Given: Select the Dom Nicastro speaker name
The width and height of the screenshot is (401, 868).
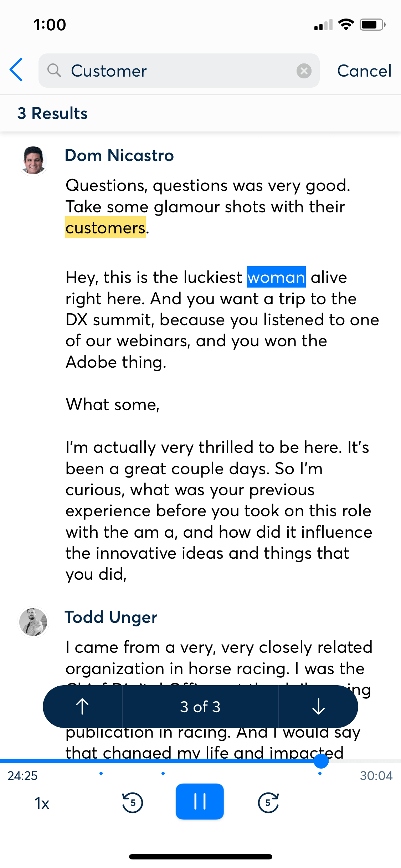Looking at the screenshot, I should coord(119,155).
